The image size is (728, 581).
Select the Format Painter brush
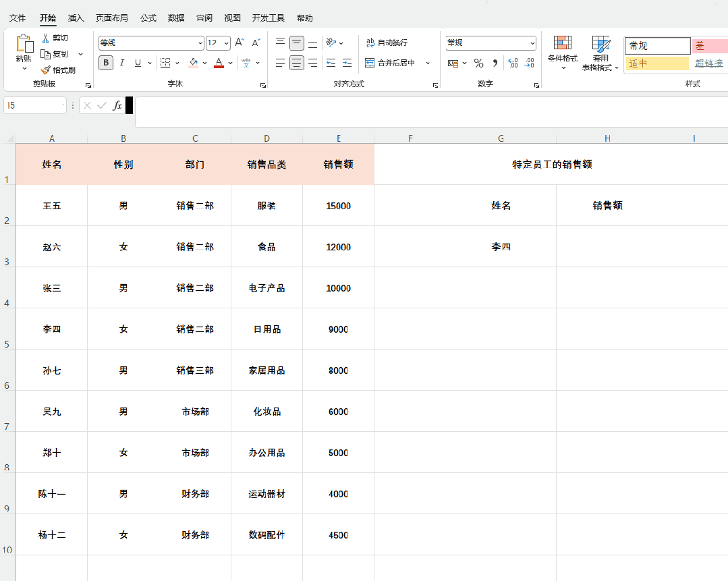[45, 70]
